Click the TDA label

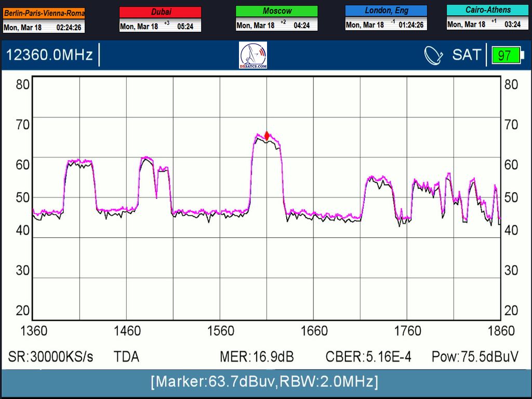pyautogui.click(x=126, y=357)
